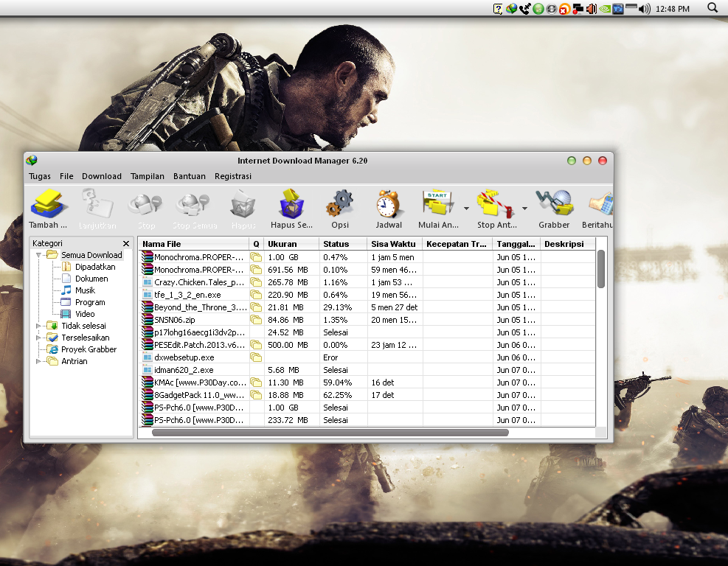This screenshot has width=728, height=566.
Task: Sort by the Sisa Waktu column header
Action: (395, 244)
